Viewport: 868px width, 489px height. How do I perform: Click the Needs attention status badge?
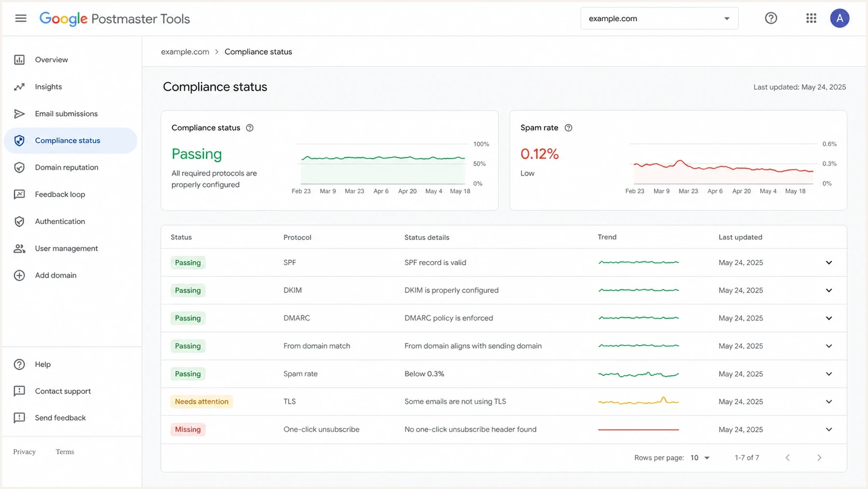[x=201, y=402]
